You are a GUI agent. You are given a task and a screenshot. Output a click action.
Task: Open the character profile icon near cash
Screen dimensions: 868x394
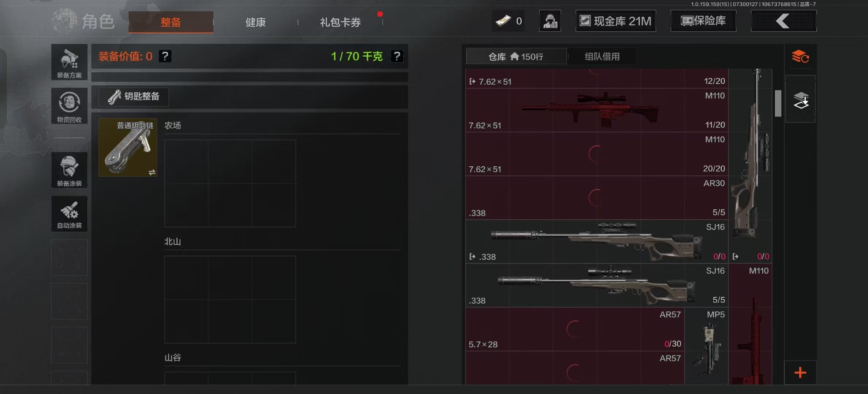550,21
